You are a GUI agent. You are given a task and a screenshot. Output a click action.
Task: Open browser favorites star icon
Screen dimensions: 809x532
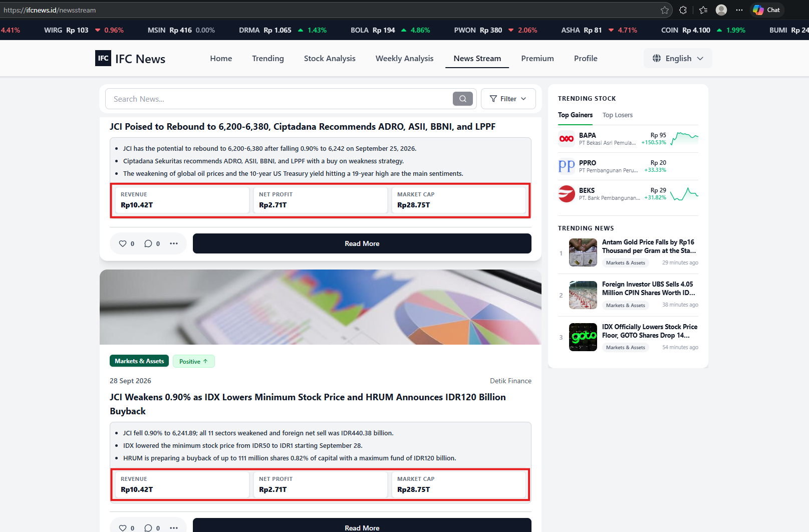pos(665,10)
